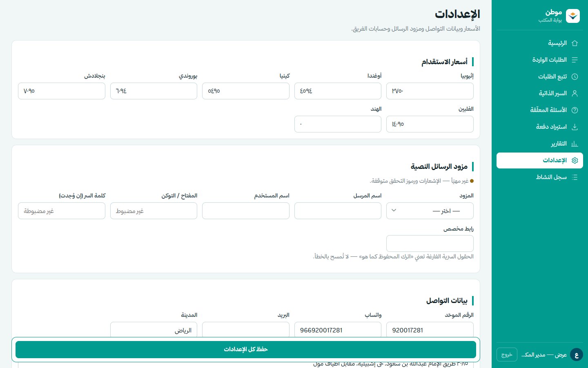Click the home icon beside الرئيسية
The height and width of the screenshot is (368, 588).
point(575,43)
